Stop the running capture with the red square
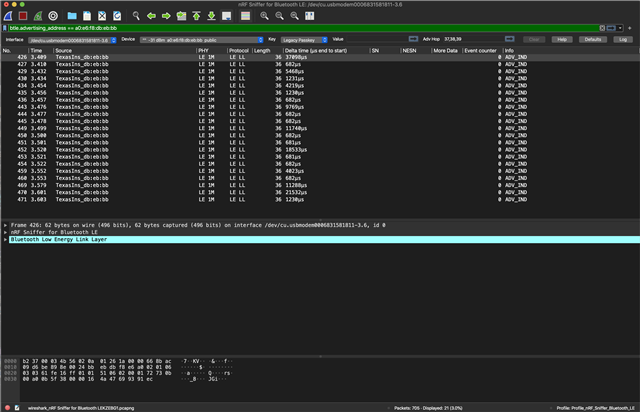Image resolution: width=640 pixels, height=412 pixels. point(23,16)
